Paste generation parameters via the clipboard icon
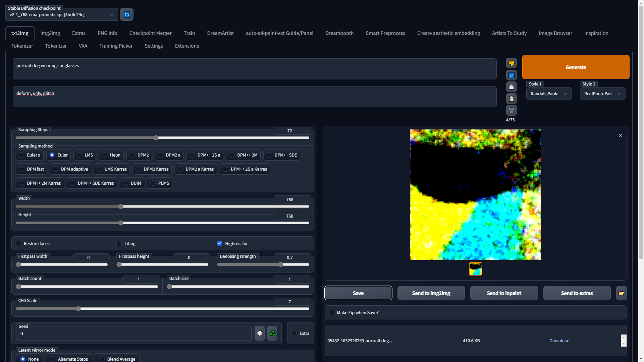Screen dimensions: 644x362 (511, 98)
